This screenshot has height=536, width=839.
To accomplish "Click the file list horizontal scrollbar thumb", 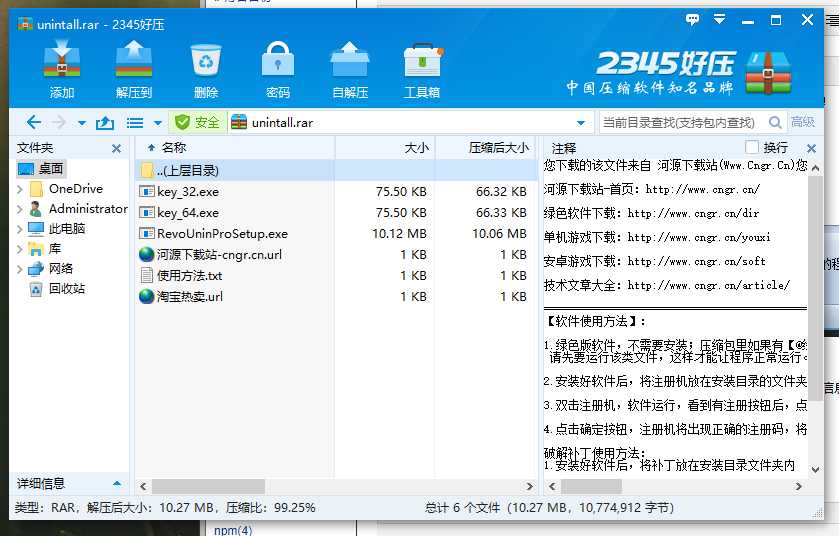I will coord(208,486).
